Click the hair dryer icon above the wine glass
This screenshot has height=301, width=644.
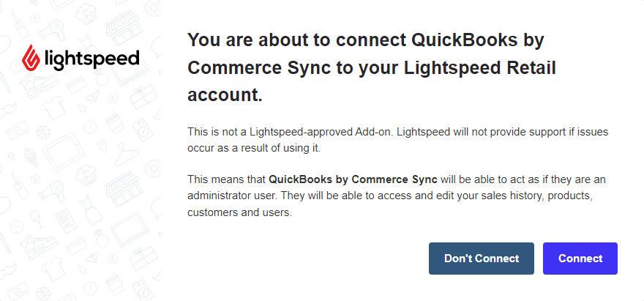coord(52,192)
